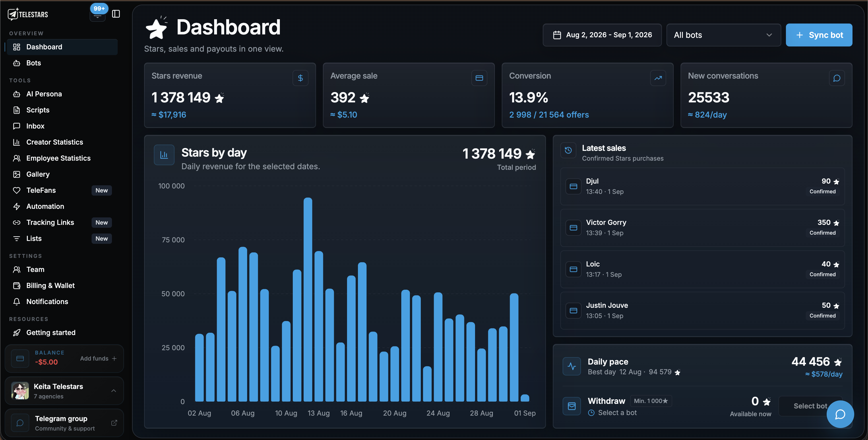868x440 pixels.
Task: Go to Dashboard in sidebar
Action: point(62,47)
